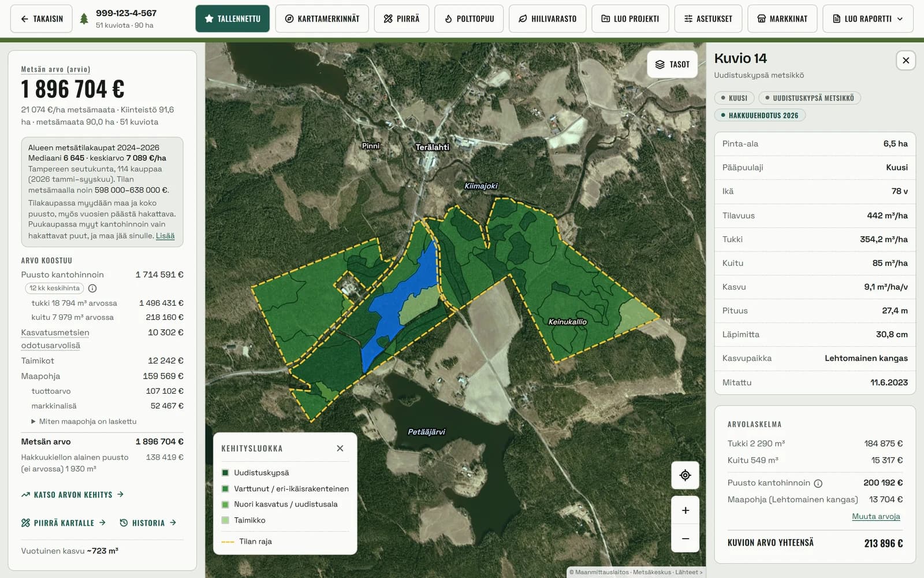Open the Lisää link in sales info box
This screenshot has height=578, width=924.
[x=165, y=236]
